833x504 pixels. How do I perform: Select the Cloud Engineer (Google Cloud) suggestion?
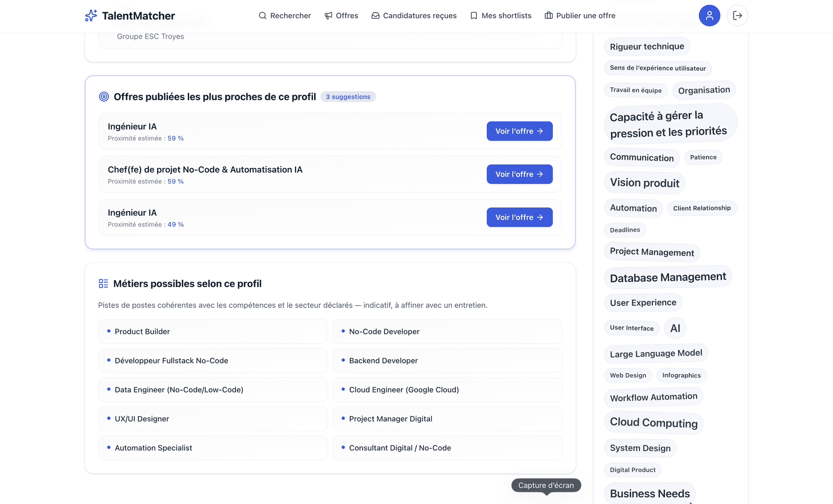(x=447, y=389)
